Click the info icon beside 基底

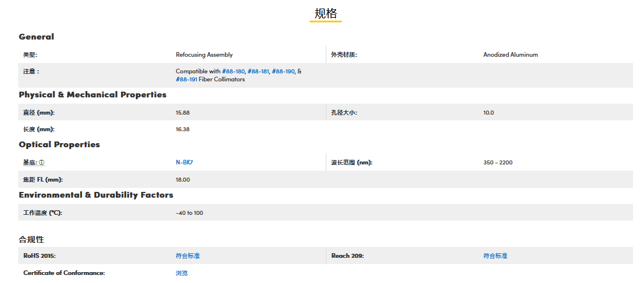pos(42,163)
